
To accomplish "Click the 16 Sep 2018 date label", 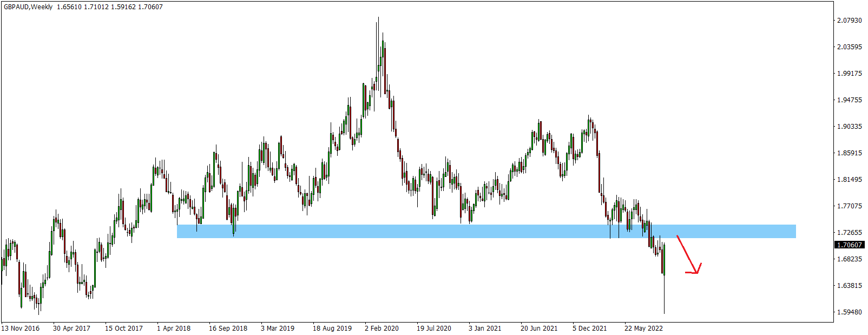I will coord(228,329).
